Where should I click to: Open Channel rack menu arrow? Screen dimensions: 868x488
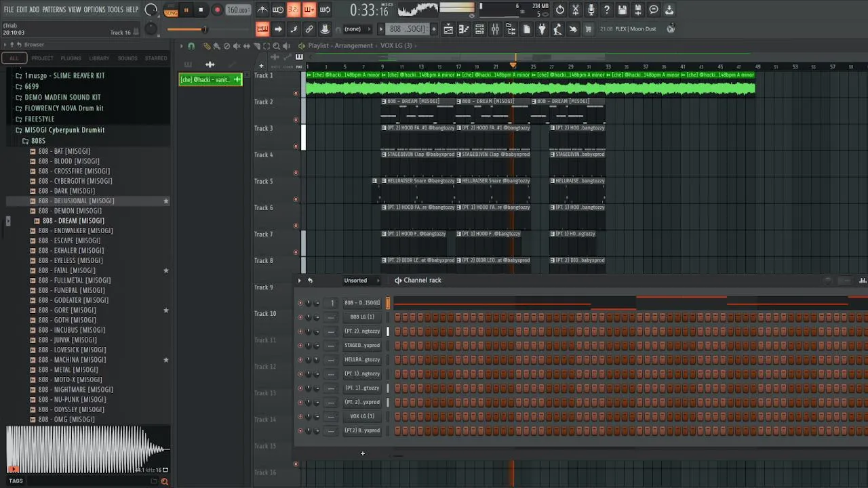pyautogui.click(x=300, y=281)
